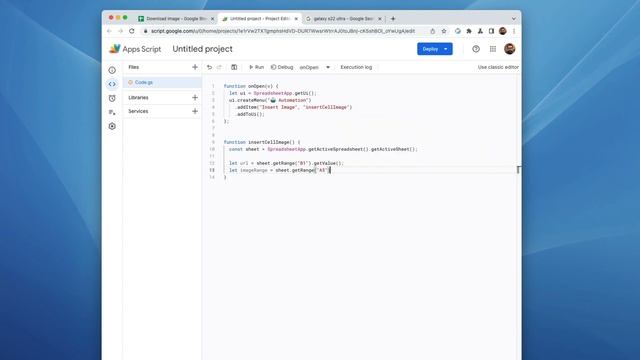This screenshot has width=640, height=360.
Task: Open the Google apps grid icon
Action: click(493, 49)
